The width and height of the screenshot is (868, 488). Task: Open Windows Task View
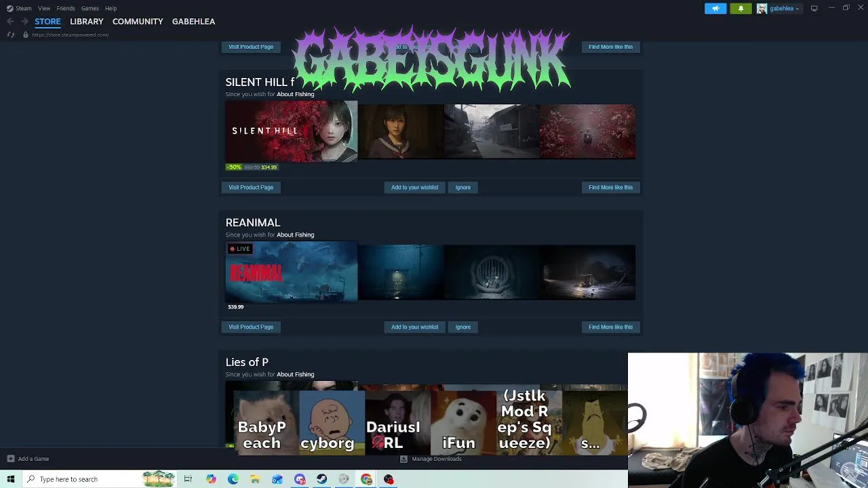point(188,479)
